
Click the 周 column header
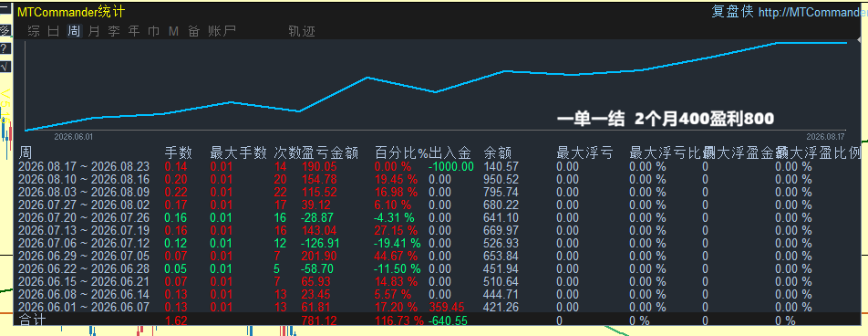click(26, 153)
